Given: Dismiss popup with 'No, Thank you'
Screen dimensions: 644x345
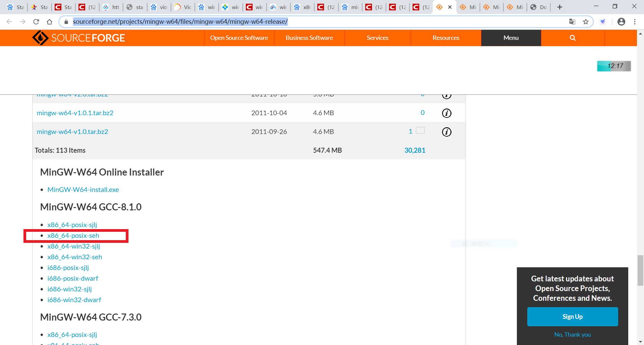Looking at the screenshot, I should 573,335.
